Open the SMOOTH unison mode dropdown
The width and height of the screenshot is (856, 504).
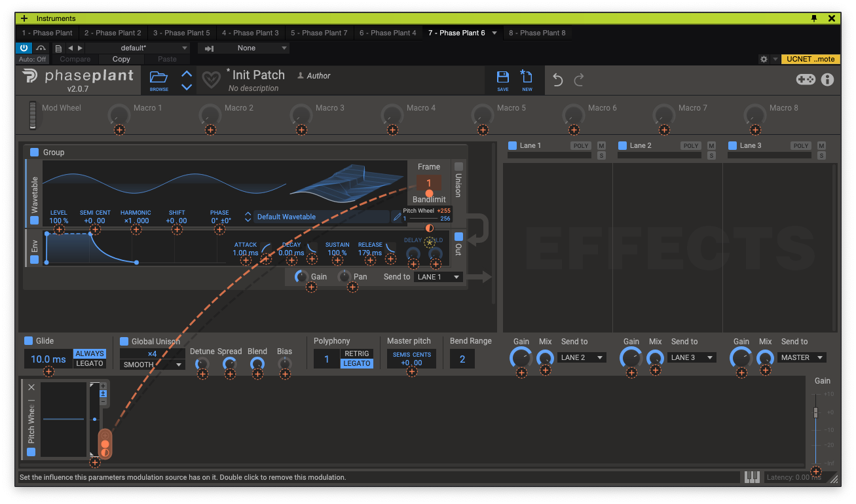(x=153, y=365)
